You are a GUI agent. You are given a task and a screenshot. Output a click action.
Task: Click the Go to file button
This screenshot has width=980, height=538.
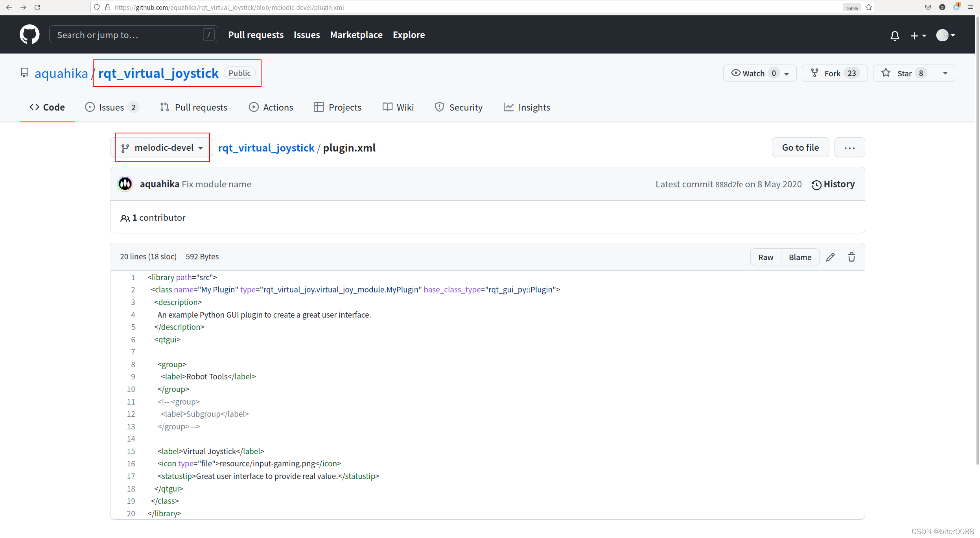click(x=800, y=147)
